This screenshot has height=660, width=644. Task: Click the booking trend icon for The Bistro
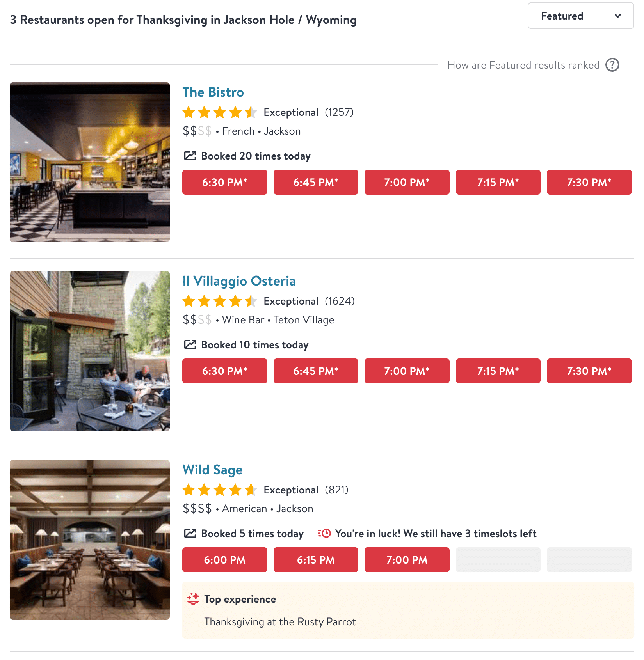pyautogui.click(x=190, y=156)
